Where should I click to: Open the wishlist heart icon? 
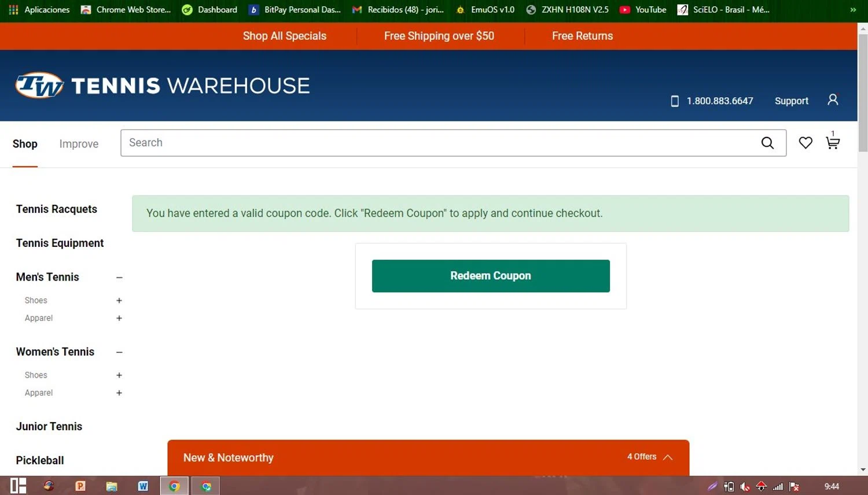point(806,143)
